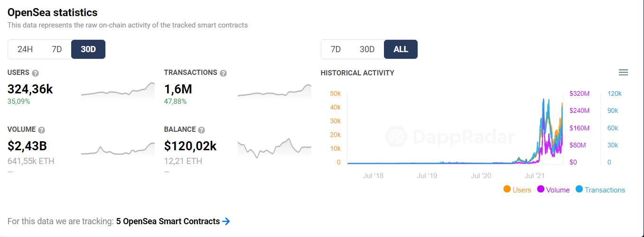Select the 24H statistics period
This screenshot has height=237, width=644.
tap(25, 49)
